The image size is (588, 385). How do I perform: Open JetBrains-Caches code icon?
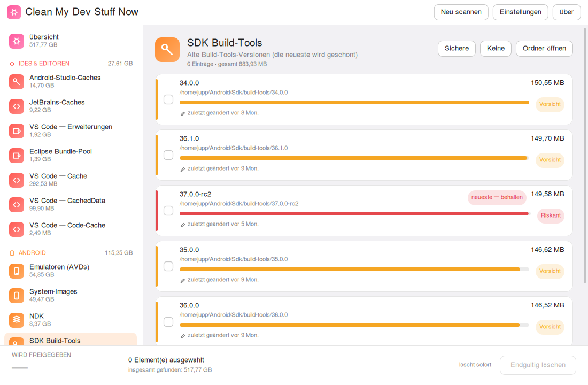pos(17,106)
